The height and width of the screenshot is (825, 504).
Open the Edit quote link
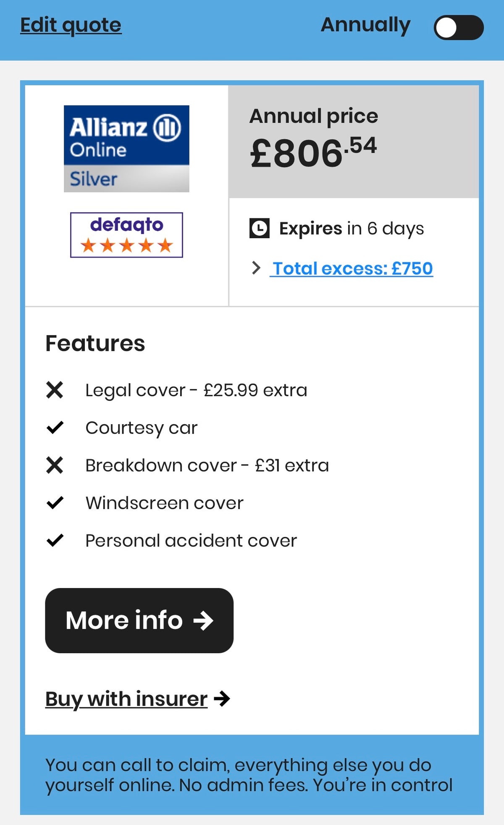[71, 25]
